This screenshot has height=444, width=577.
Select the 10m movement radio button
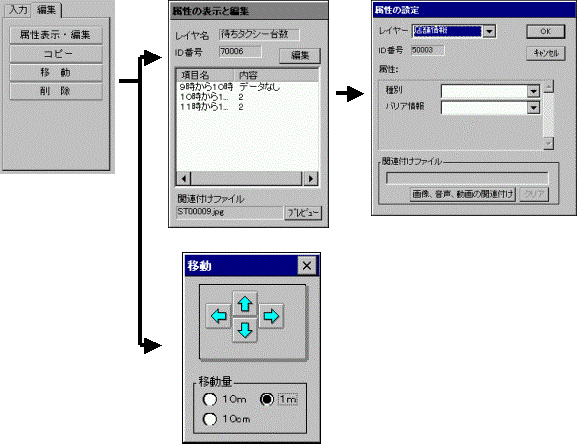click(x=210, y=399)
